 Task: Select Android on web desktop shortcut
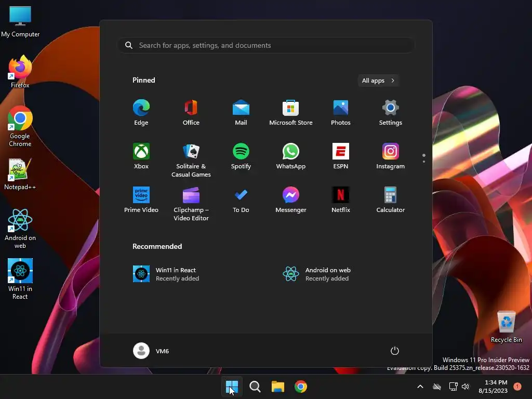pyautogui.click(x=20, y=229)
